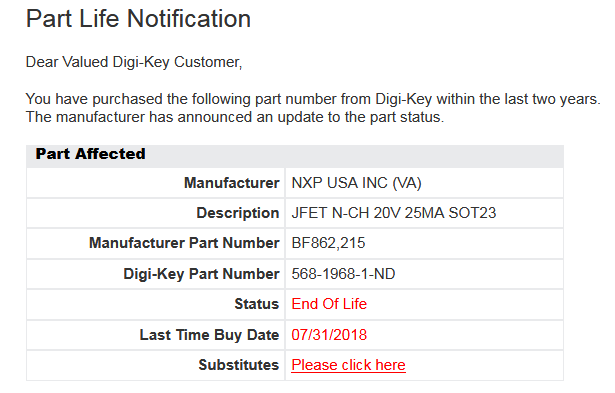Click the NXP USA INC (VA) manufacturer value
Viewport: 615px width, 393px height.
click(356, 183)
